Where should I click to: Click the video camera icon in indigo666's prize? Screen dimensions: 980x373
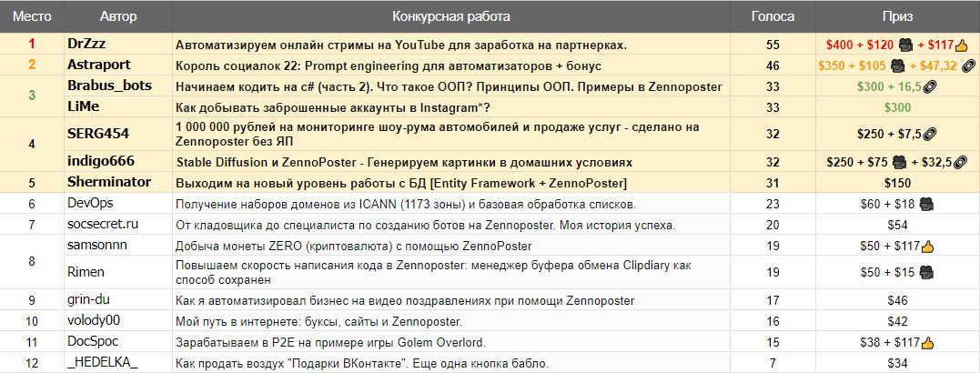coord(900,163)
